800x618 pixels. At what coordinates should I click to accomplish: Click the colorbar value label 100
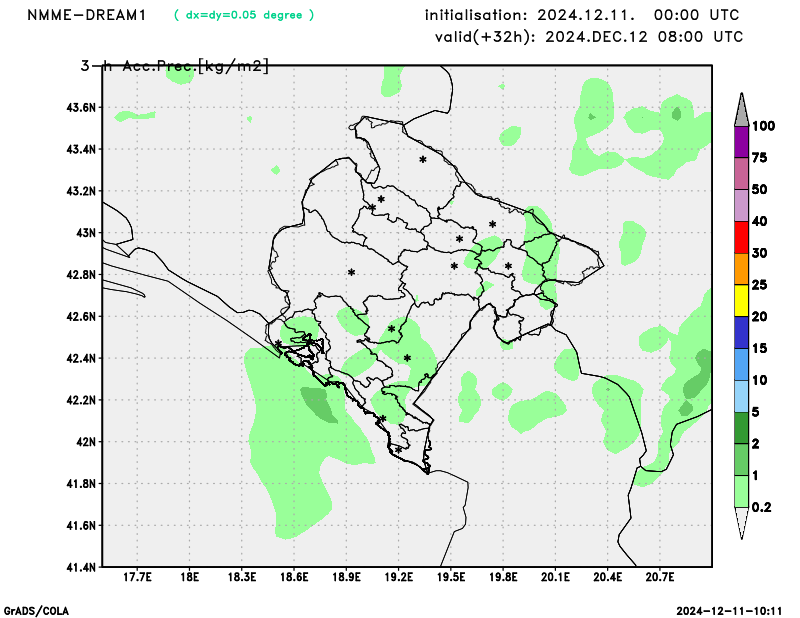tap(763, 126)
